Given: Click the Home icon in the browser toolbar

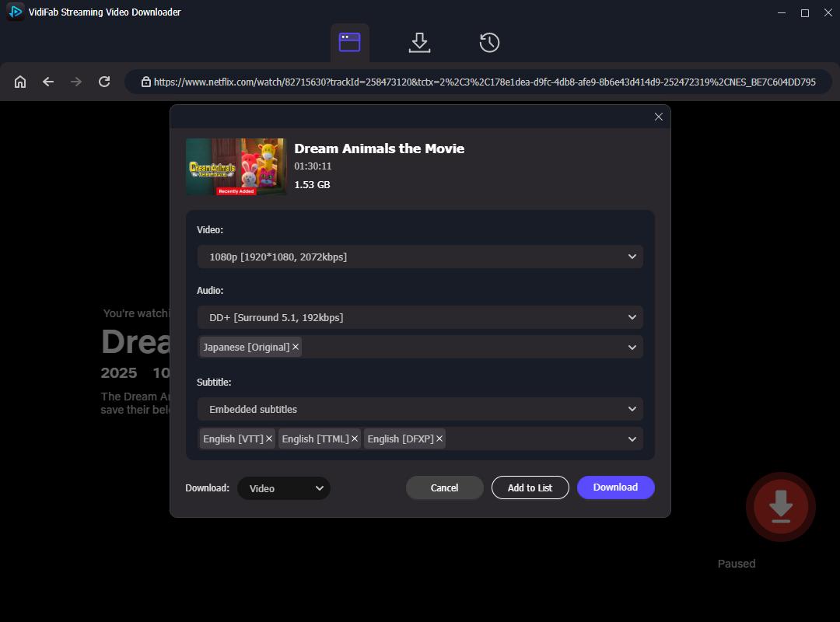Looking at the screenshot, I should click(x=19, y=81).
